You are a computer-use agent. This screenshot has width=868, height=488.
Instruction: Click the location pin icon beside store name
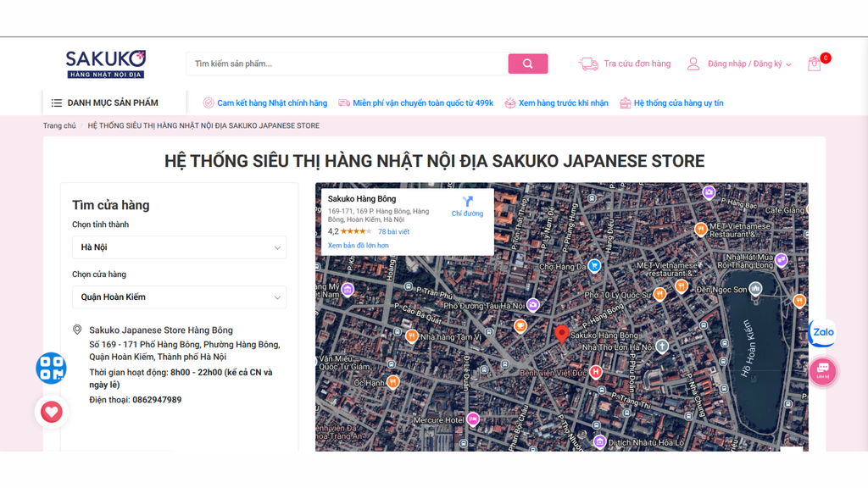click(77, 330)
